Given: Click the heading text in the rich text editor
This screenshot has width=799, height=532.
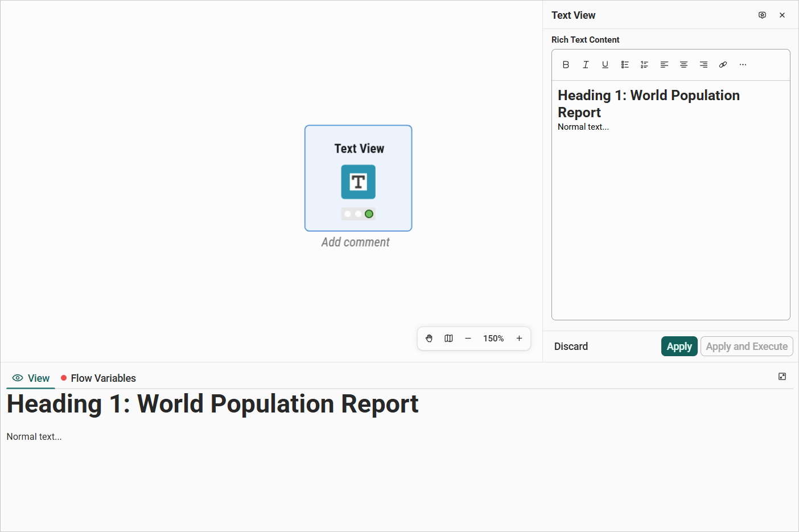Looking at the screenshot, I should (x=649, y=104).
